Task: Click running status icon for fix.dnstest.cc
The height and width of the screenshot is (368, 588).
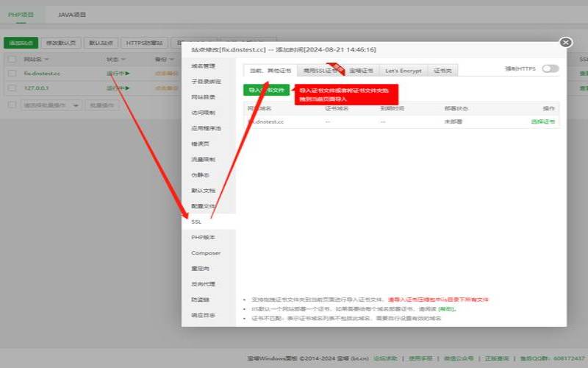Action: [127, 73]
